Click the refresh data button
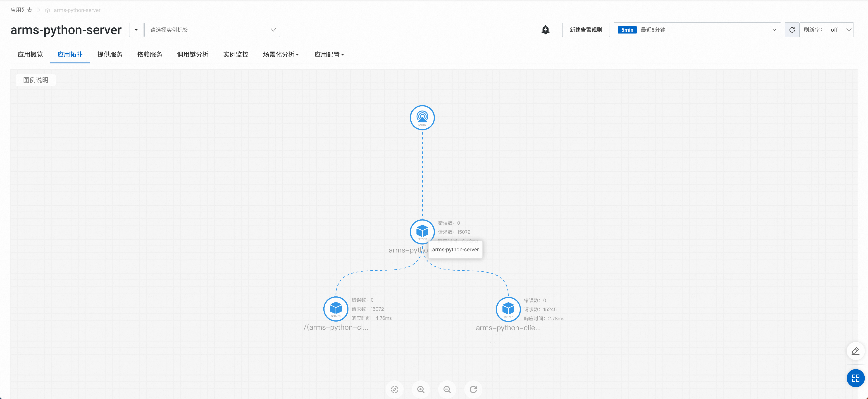Viewport: 868px width, 399px height. [792, 30]
